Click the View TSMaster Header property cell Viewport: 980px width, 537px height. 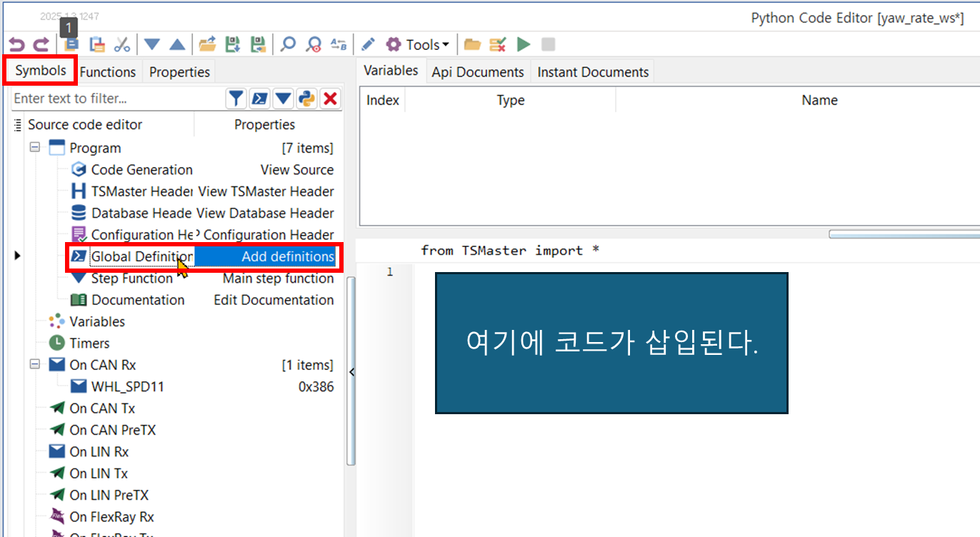click(266, 191)
